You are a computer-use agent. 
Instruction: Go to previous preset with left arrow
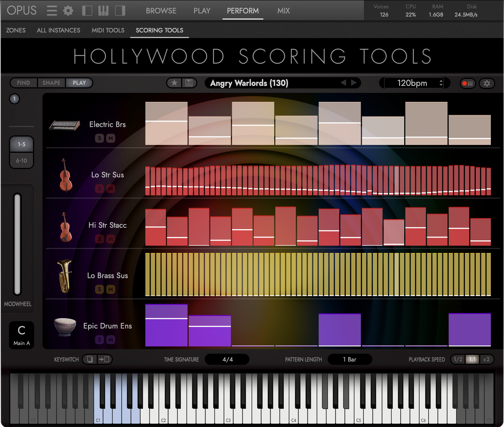343,83
